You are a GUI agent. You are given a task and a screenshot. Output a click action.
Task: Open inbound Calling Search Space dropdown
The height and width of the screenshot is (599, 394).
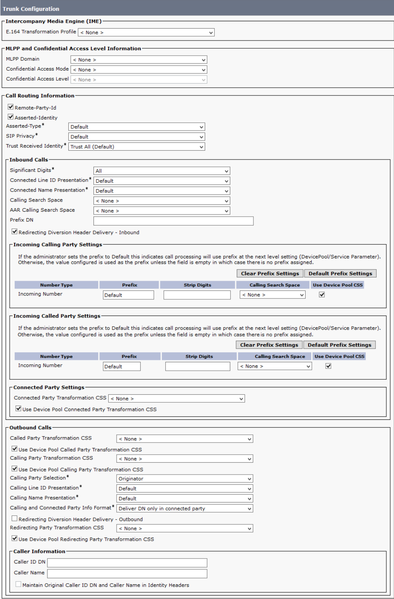162,201
